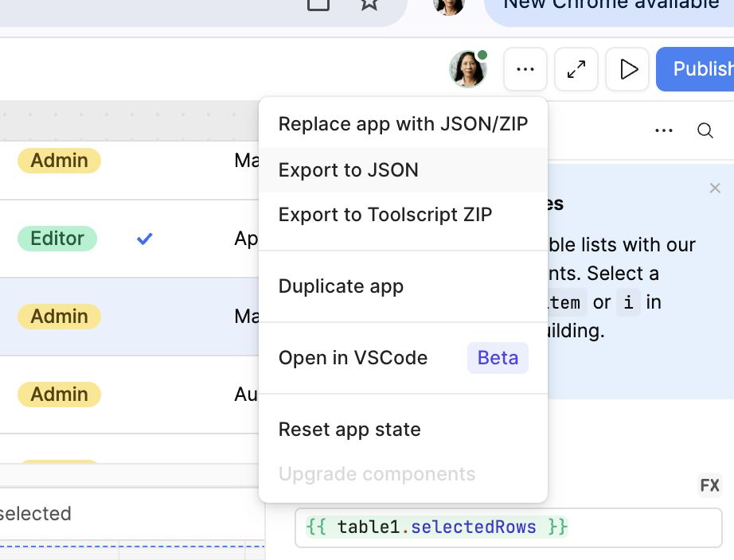734x560 pixels.
Task: Click the preview play icon
Action: pos(628,69)
